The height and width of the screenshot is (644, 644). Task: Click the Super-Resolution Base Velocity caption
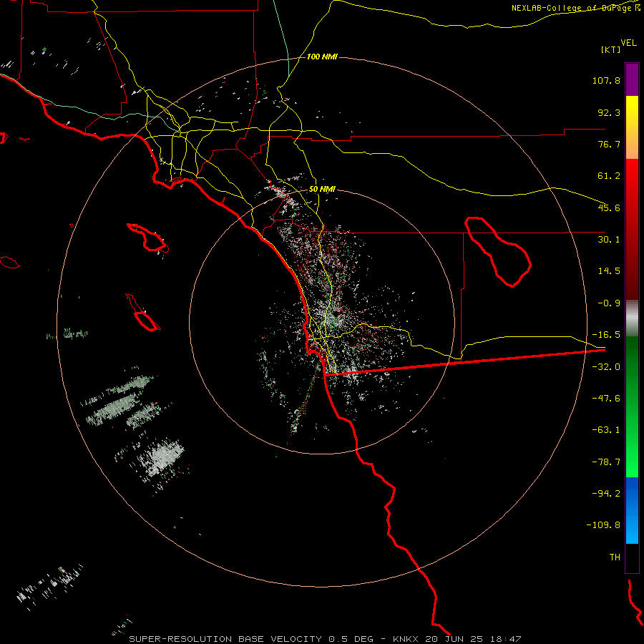325,639
